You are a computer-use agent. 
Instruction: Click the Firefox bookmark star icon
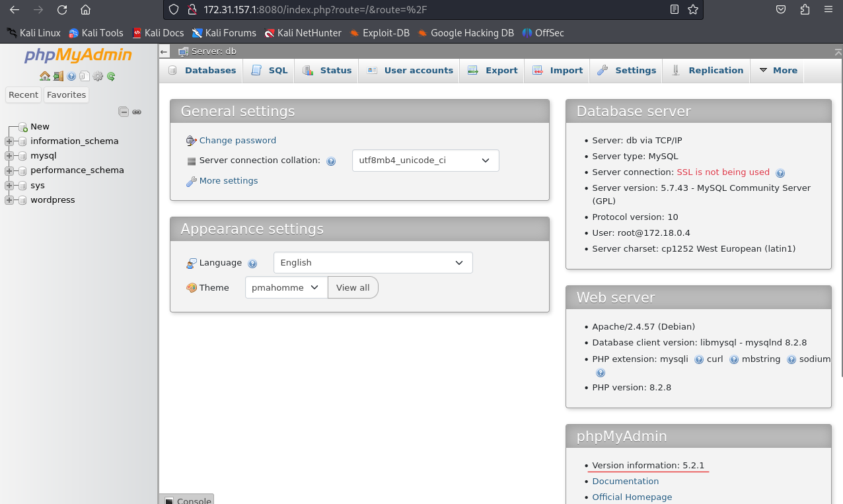coord(692,9)
